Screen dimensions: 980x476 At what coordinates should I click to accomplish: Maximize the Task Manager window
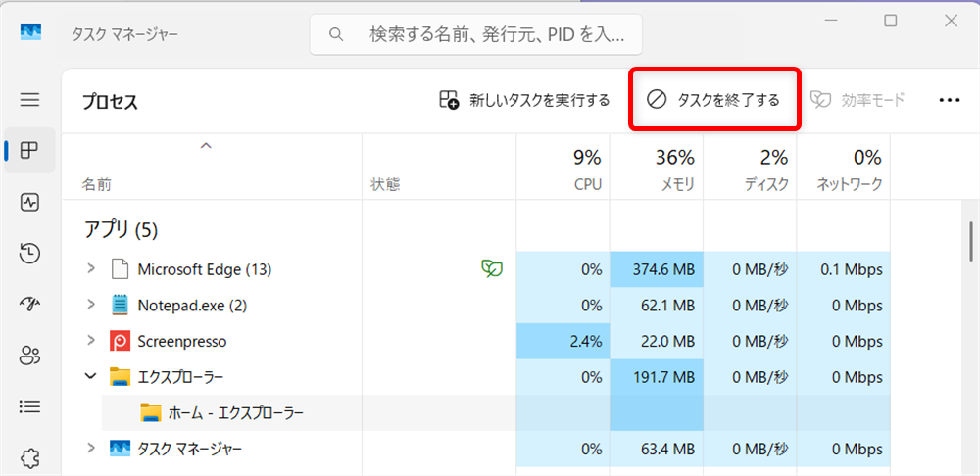[x=891, y=21]
